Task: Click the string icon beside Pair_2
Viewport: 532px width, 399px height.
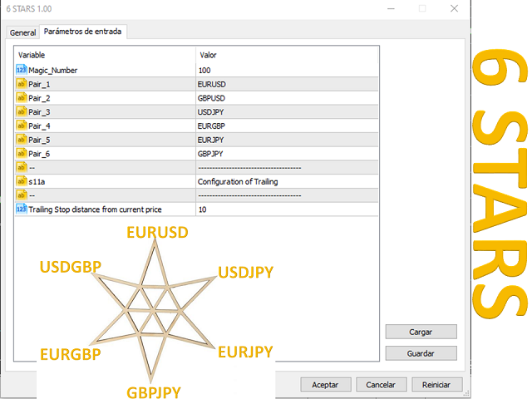Action: point(22,98)
